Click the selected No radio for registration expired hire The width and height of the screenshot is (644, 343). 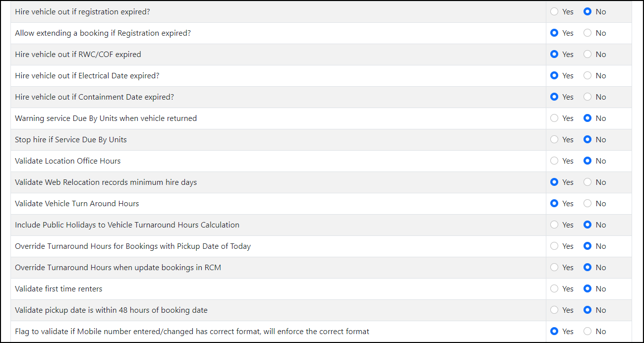587,11
